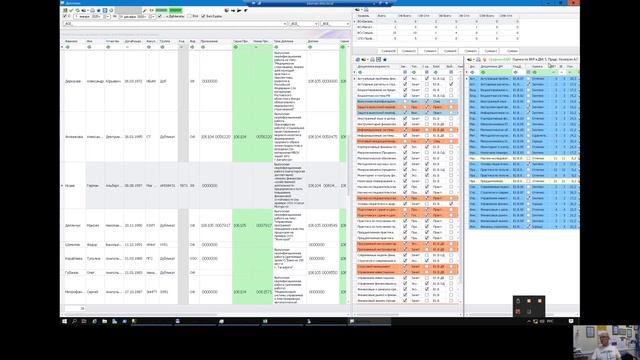This screenshot has height=360, width=640.
Task: Click the star icon in disciplines panel toolbar
Action: 385,60
